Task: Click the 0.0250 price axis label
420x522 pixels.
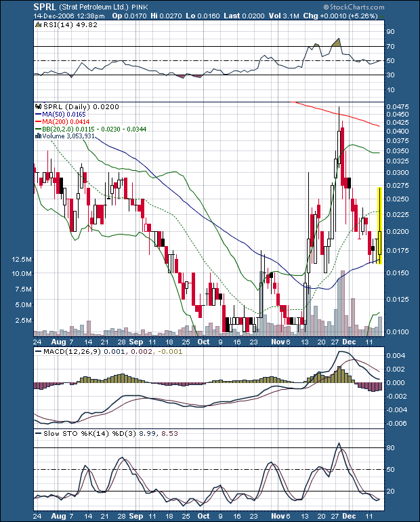Action: (398, 199)
